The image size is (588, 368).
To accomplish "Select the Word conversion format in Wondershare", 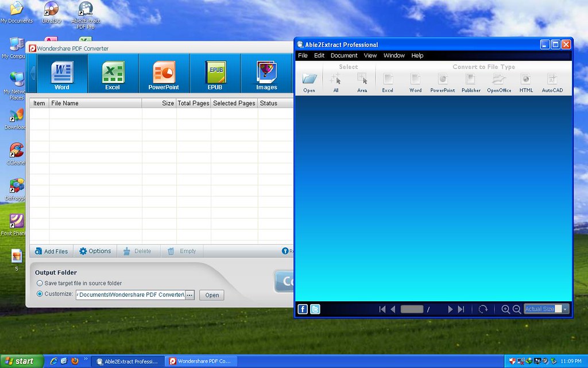I will (x=62, y=74).
